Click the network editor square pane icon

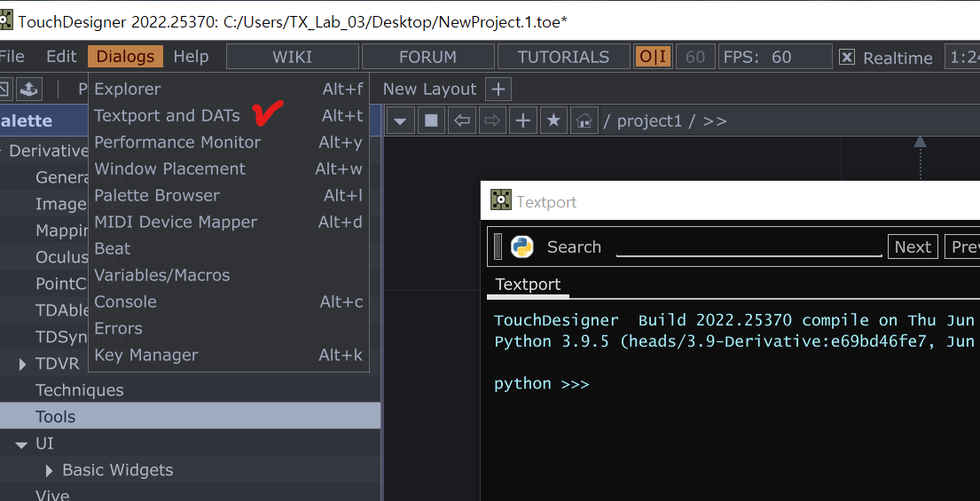click(431, 121)
